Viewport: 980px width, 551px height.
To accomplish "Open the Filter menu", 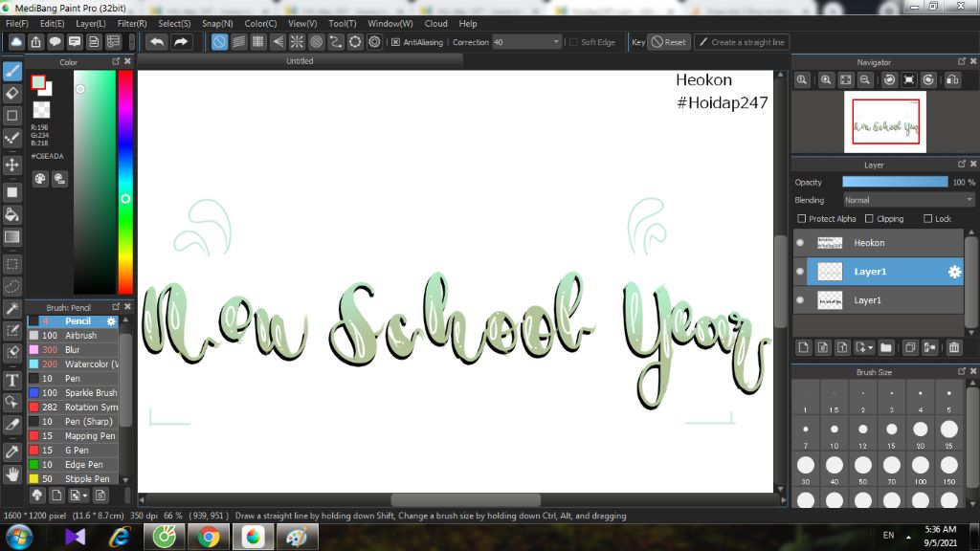I will pyautogui.click(x=132, y=24).
